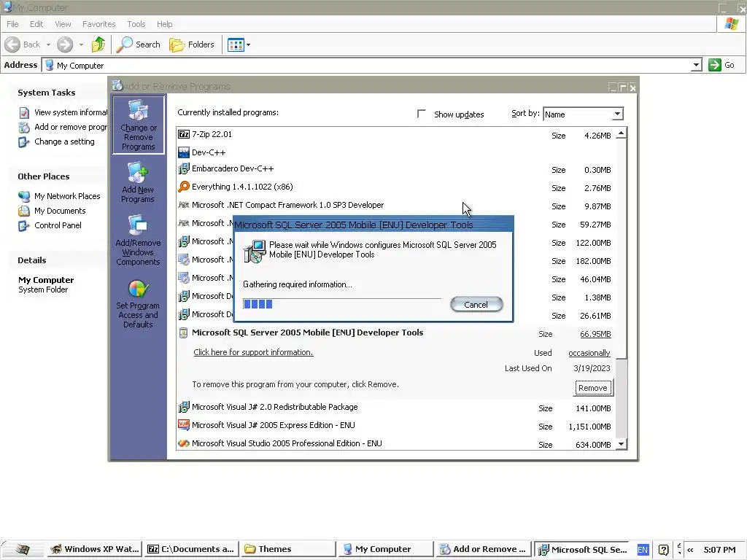Click the Up folder icon
This screenshot has height=560, width=747.
pyautogui.click(x=98, y=44)
